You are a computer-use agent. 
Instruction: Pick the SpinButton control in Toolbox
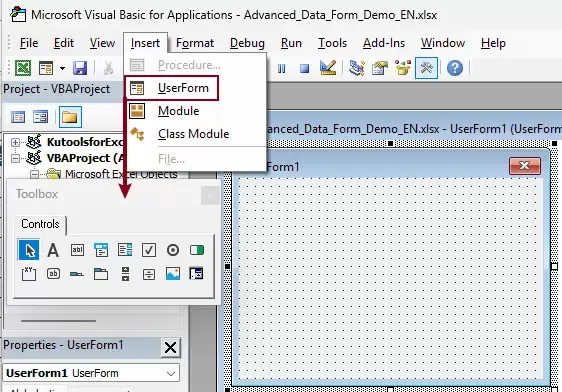(x=149, y=274)
